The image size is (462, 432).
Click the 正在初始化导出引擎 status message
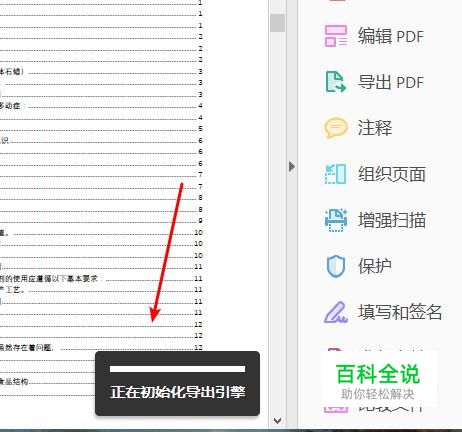[177, 392]
